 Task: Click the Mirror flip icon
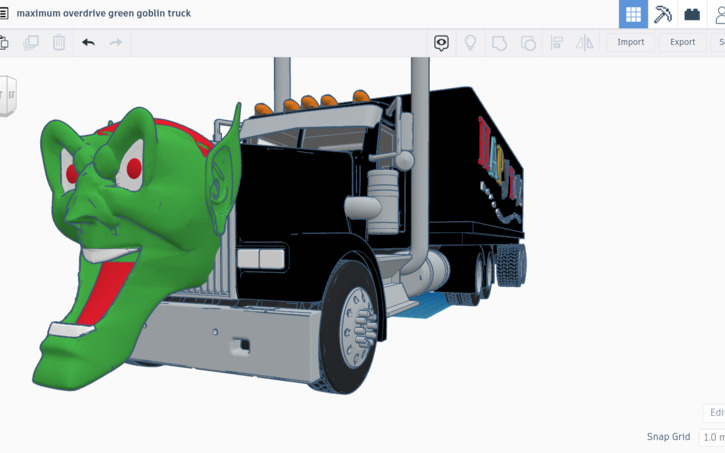pyautogui.click(x=584, y=43)
